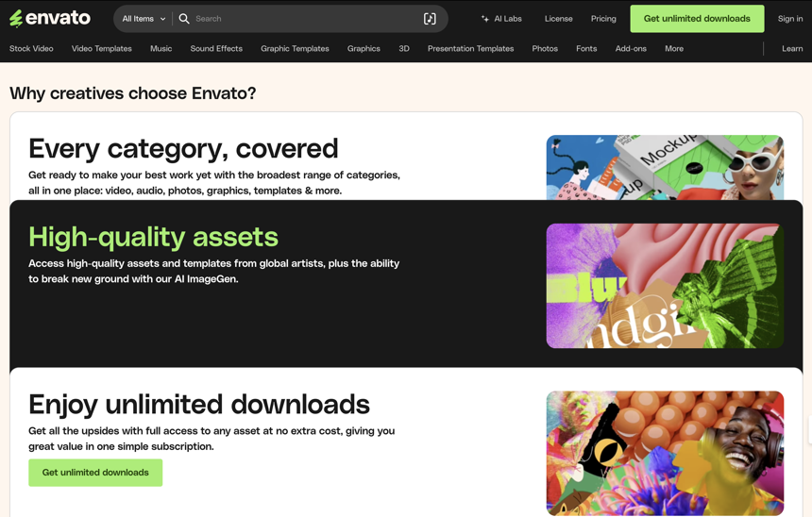Click Sign in
This screenshot has height=517, width=812.
[790, 19]
